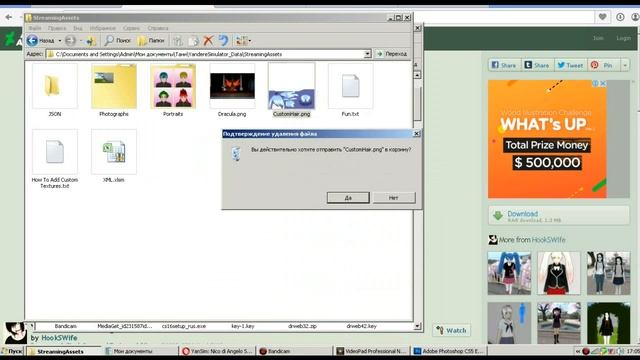Open the blue twin-tail girl thumbnail
Screen dimensions: 640x360
(x=509, y=273)
